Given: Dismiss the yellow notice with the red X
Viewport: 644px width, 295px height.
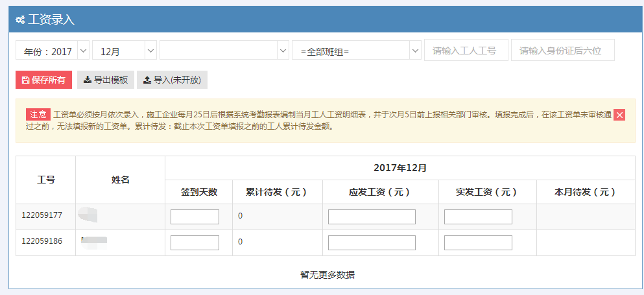Looking at the screenshot, I should coord(619,115).
